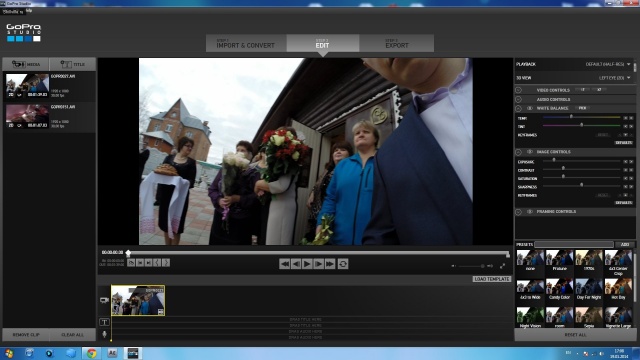Viewport: 640px width, 360px height.
Task: Click the Load Template button
Action: pos(492,279)
